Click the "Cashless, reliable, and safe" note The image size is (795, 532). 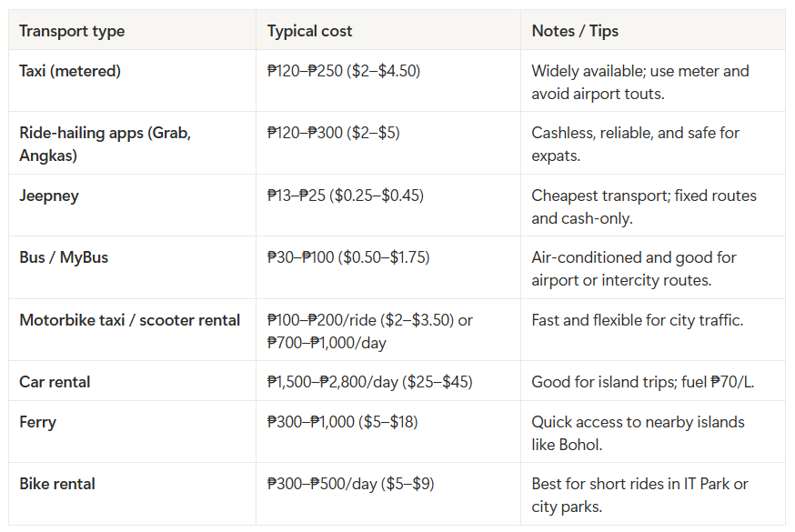(635, 144)
